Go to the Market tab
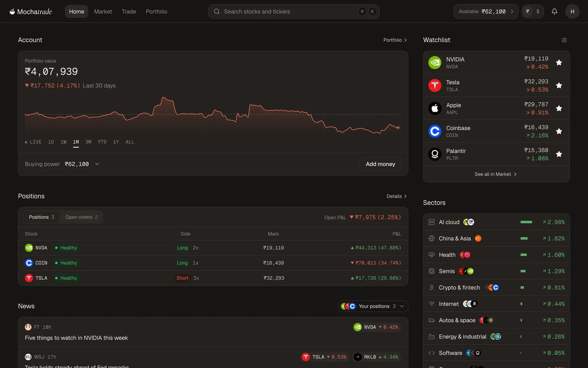Screen dimensions: 588x368 [103, 11]
